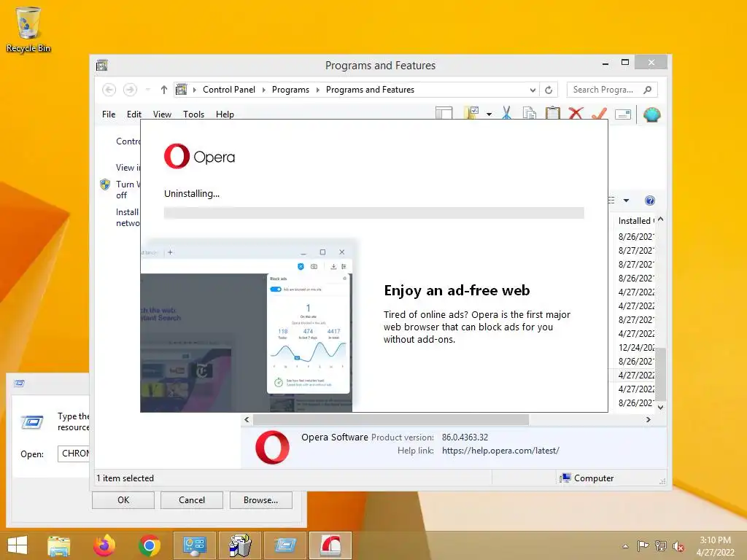The height and width of the screenshot is (560, 747).
Task: Go up one folder level
Action: [164, 90]
